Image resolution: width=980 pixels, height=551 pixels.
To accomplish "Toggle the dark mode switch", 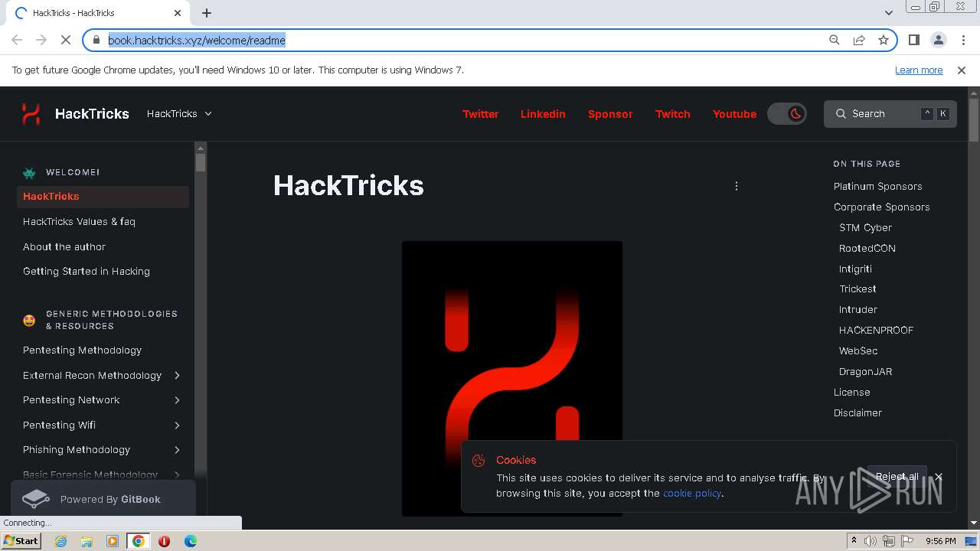I will click(787, 114).
